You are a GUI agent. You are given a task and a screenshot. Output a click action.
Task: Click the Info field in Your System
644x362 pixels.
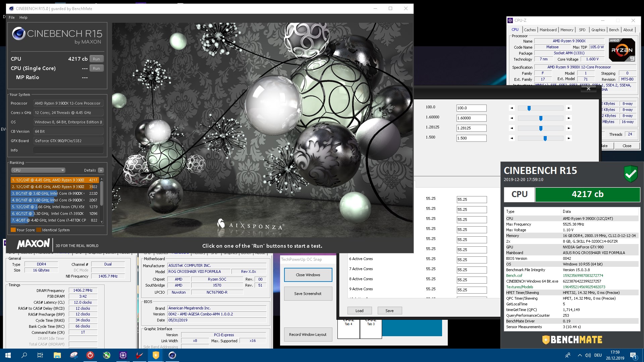(x=68, y=150)
